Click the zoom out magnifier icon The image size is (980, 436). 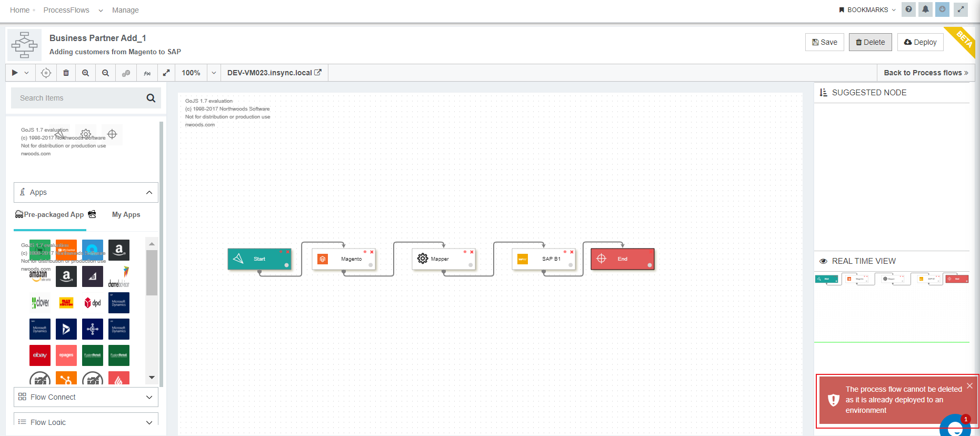click(105, 73)
